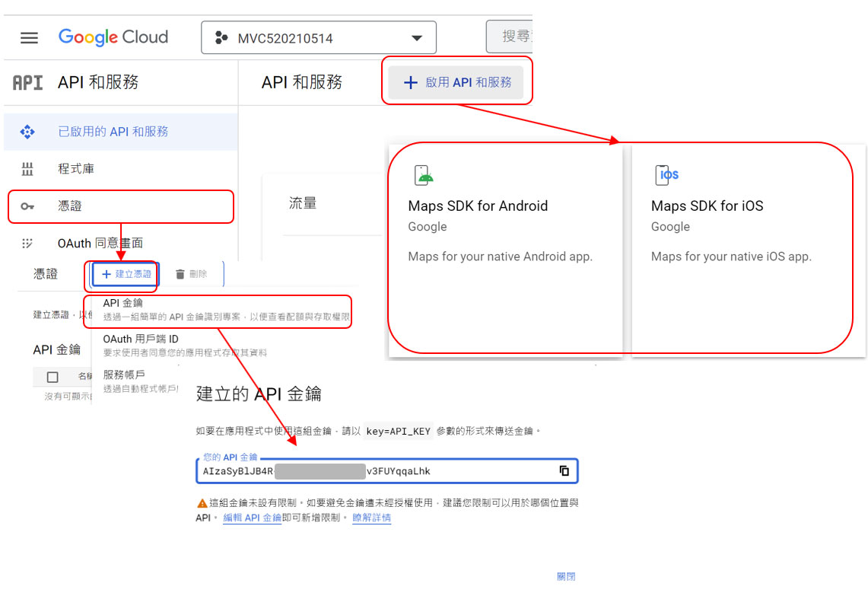Screen dimensions: 868x596
Task: Click the 'Maps for your native iOS app.' text
Action: point(731,257)
